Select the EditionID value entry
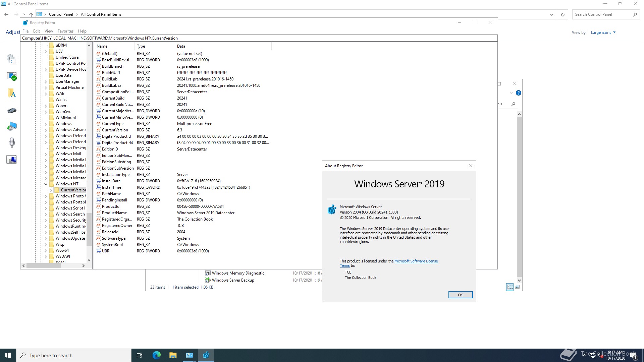The height and width of the screenshot is (362, 644). [x=110, y=149]
